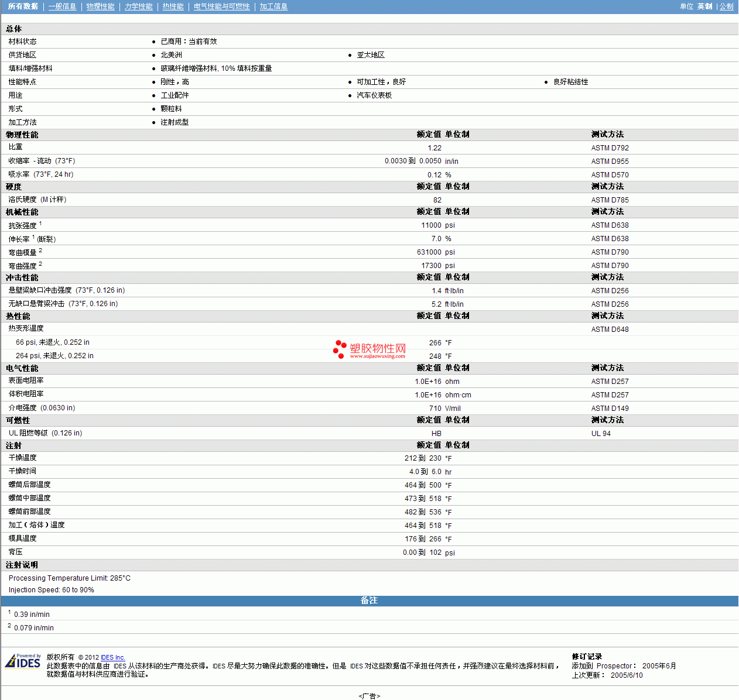Select the 比重 value 1.22
739x700 pixels.
(x=434, y=148)
